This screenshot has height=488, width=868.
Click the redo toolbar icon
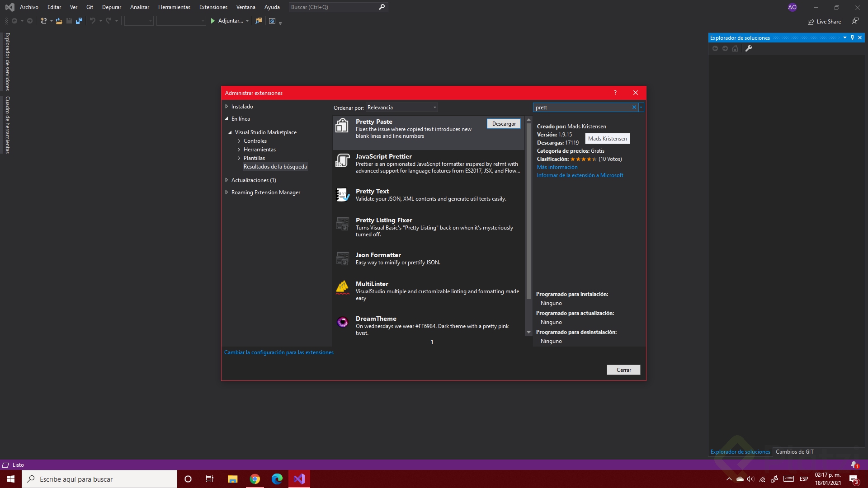(x=108, y=21)
